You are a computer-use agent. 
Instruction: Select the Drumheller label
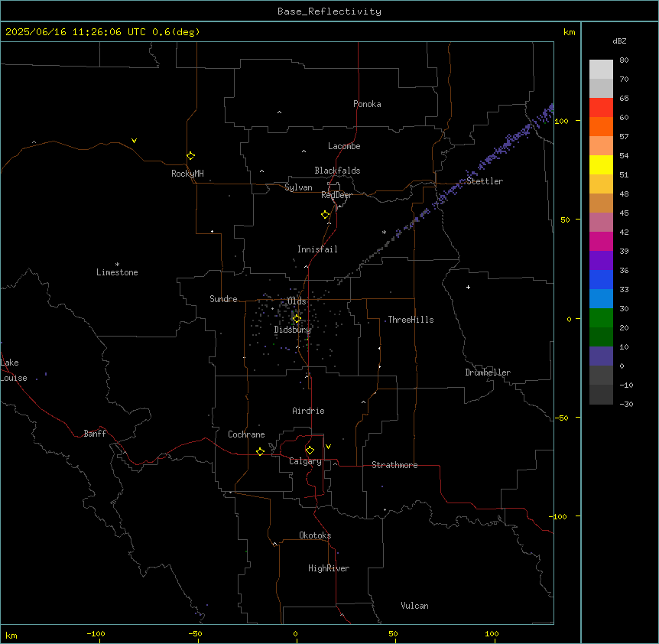coord(488,372)
